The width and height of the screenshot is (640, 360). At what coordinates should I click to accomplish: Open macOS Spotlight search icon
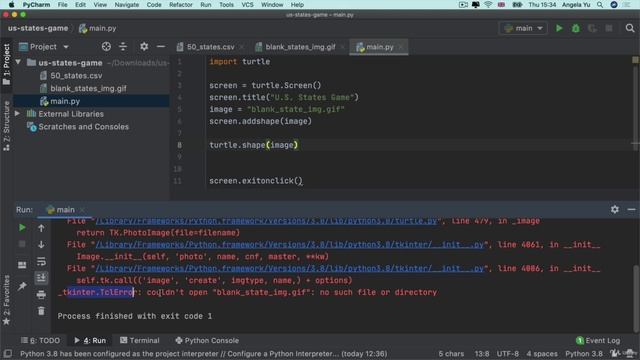tap(600, 5)
